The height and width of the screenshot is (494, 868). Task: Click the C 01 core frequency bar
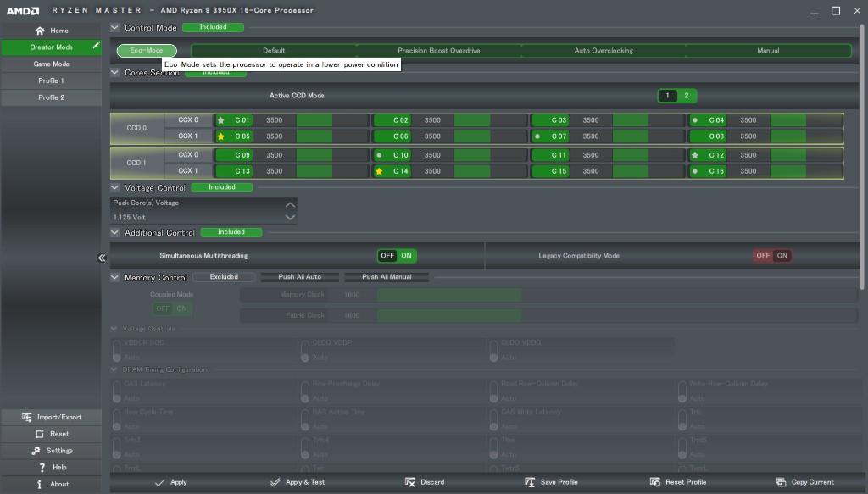(x=314, y=120)
